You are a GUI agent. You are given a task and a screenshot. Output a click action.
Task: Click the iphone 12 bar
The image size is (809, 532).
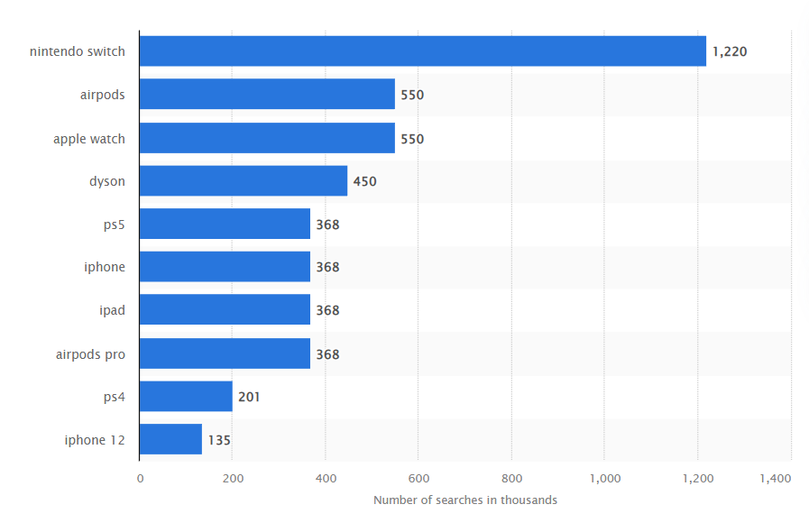pos(170,439)
